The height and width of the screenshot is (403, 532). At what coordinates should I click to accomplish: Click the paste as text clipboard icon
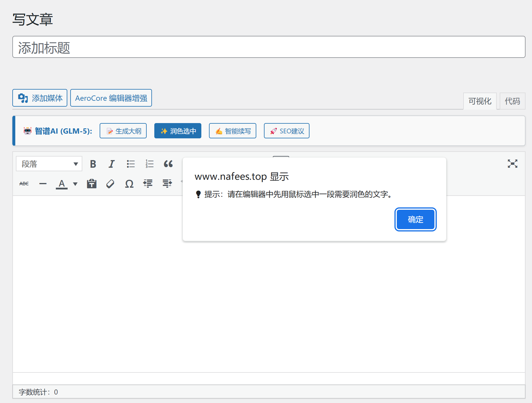pos(92,184)
